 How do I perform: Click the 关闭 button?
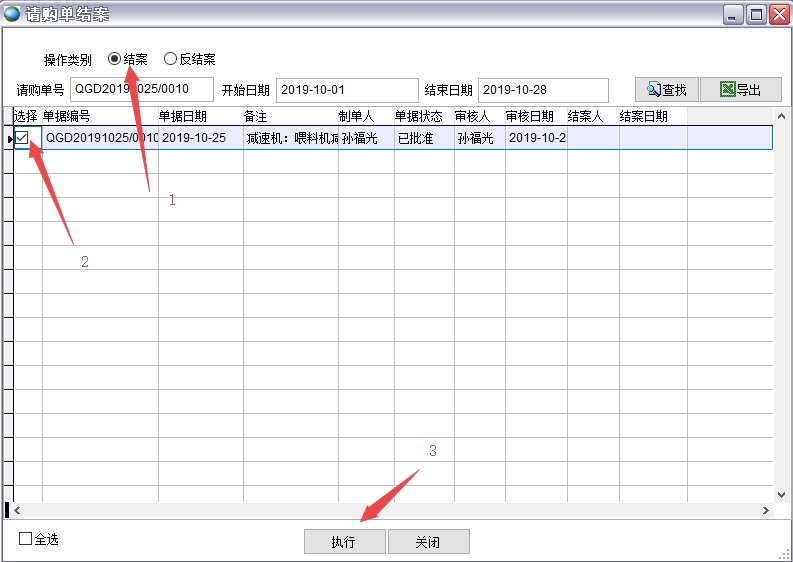coord(428,541)
